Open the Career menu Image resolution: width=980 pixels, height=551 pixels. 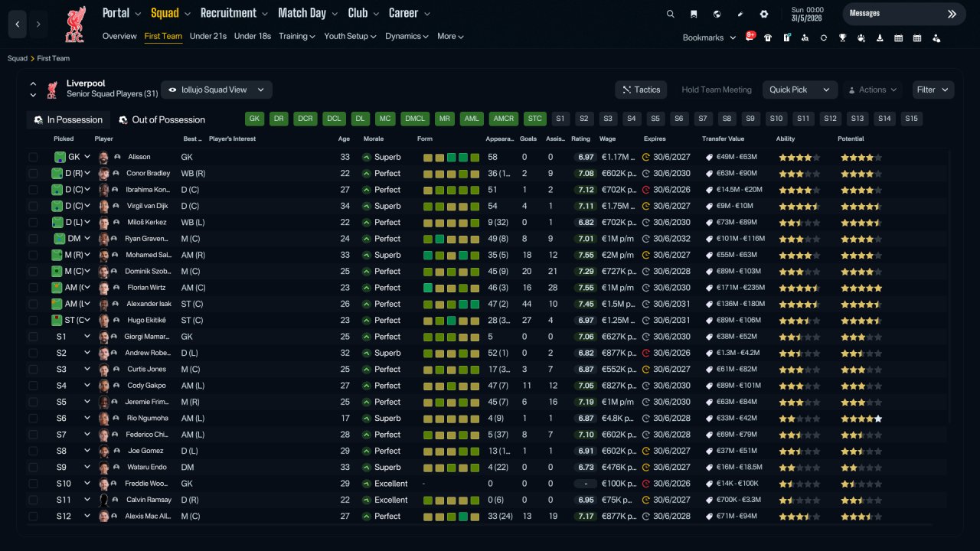(x=410, y=13)
